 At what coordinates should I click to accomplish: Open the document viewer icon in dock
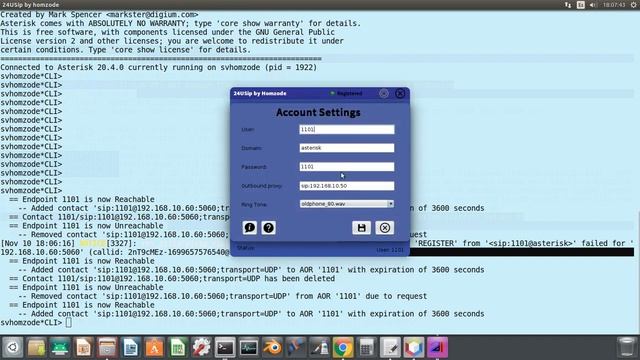coord(84,348)
